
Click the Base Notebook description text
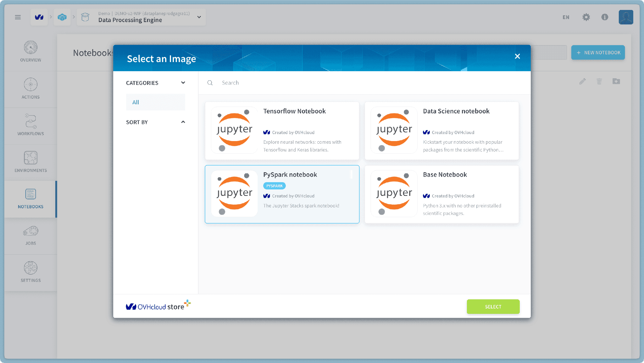(x=462, y=209)
